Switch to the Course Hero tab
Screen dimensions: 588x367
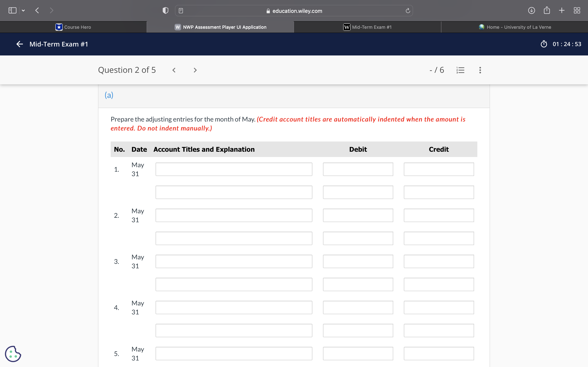tap(73, 27)
